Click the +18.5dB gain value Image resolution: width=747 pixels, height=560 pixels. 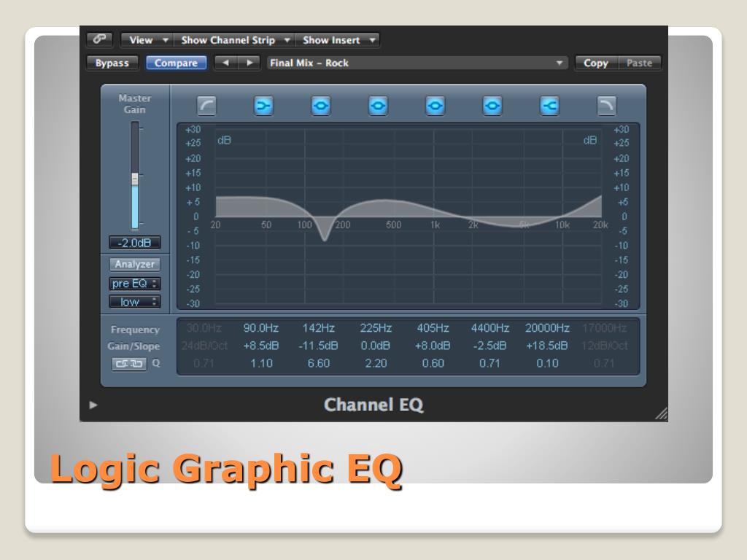coord(547,346)
